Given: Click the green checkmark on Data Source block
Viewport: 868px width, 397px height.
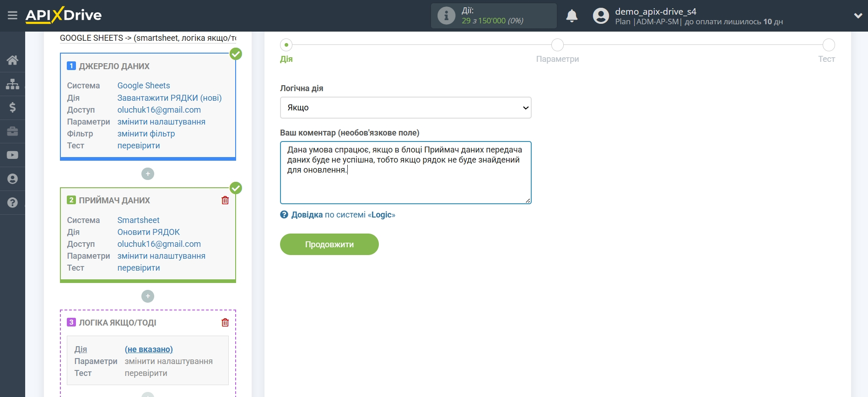Looking at the screenshot, I should click(236, 54).
